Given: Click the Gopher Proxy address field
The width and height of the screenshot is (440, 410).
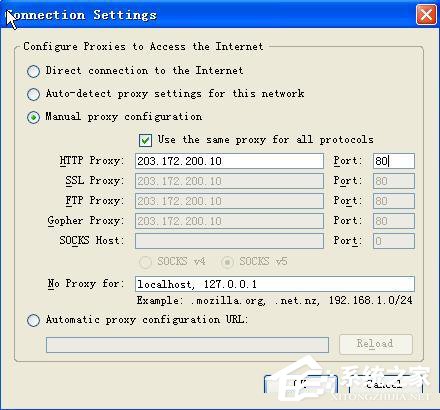Looking at the screenshot, I should pos(229,221).
